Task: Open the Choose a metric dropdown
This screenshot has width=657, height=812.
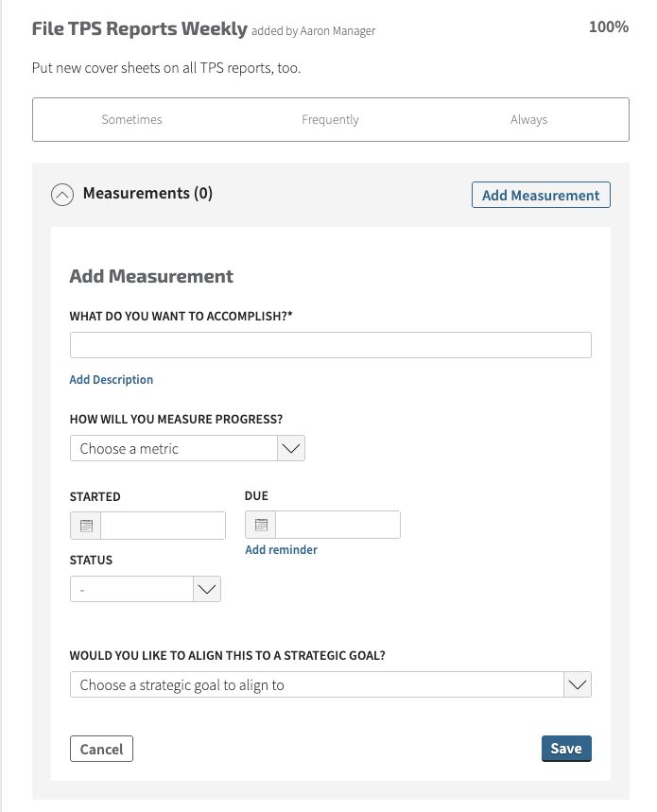Action: (174, 449)
